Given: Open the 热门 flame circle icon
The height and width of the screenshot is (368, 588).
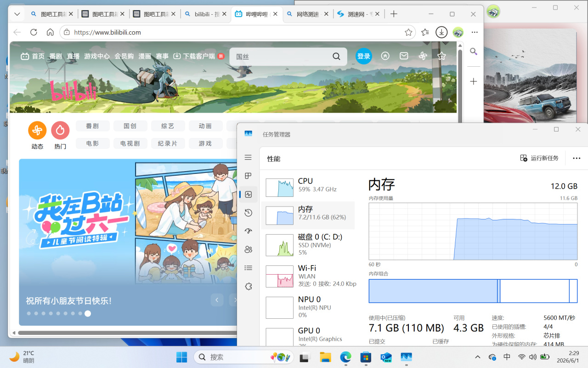Looking at the screenshot, I should click(x=60, y=131).
